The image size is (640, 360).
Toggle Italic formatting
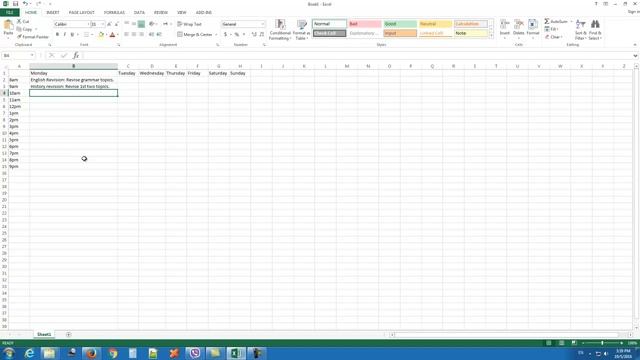[x=64, y=35]
